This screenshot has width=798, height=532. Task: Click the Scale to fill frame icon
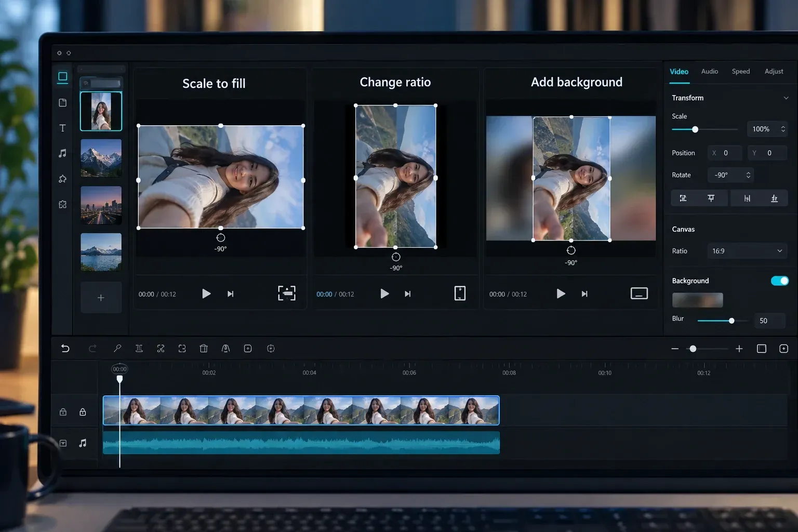pyautogui.click(x=287, y=294)
